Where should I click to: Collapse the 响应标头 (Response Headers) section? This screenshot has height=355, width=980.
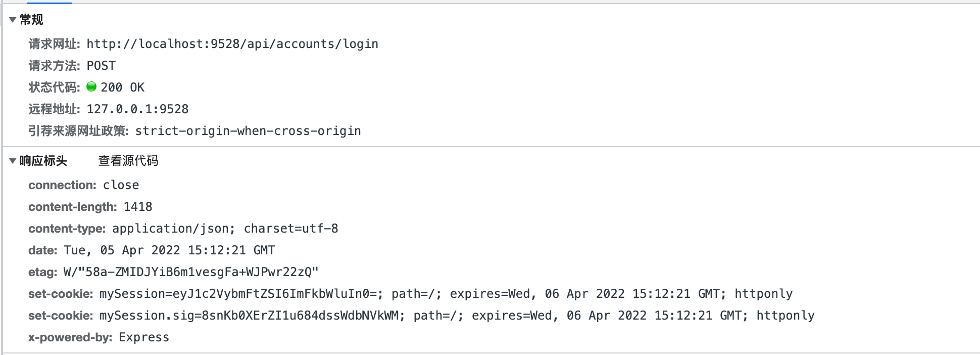(12, 161)
